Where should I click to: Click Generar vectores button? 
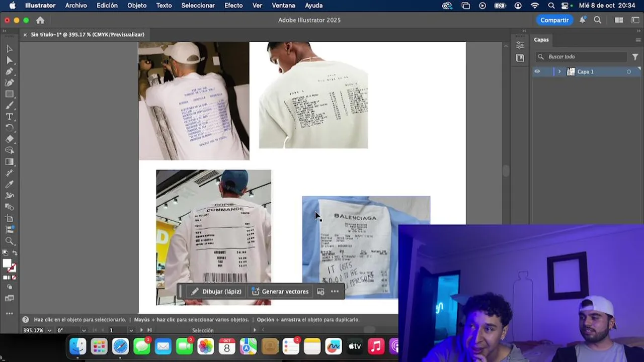pos(280,292)
